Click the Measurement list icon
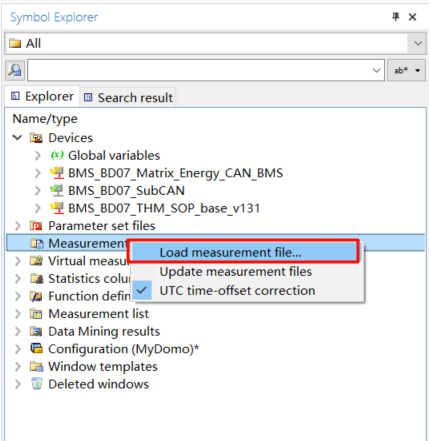The image size is (429, 441). click(36, 314)
